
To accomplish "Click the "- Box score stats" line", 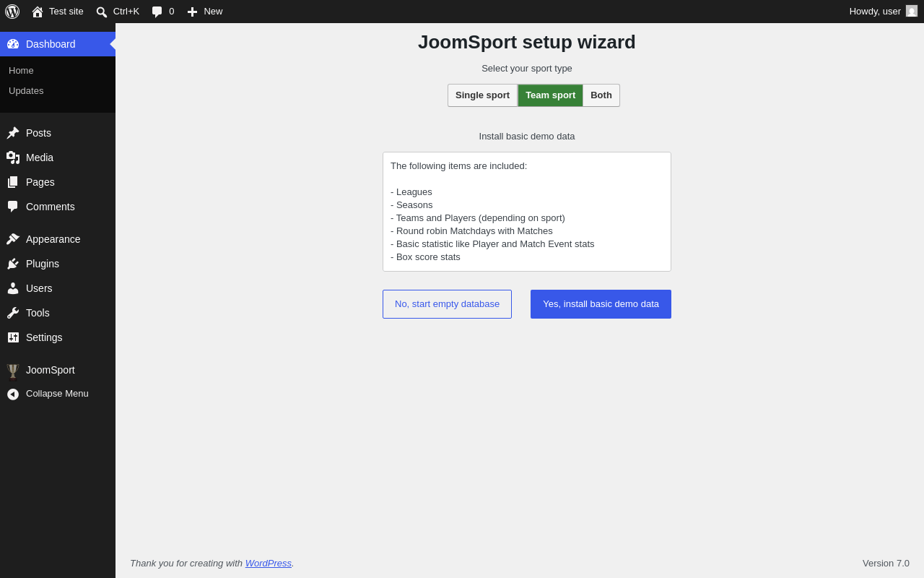I will click(x=425, y=257).
